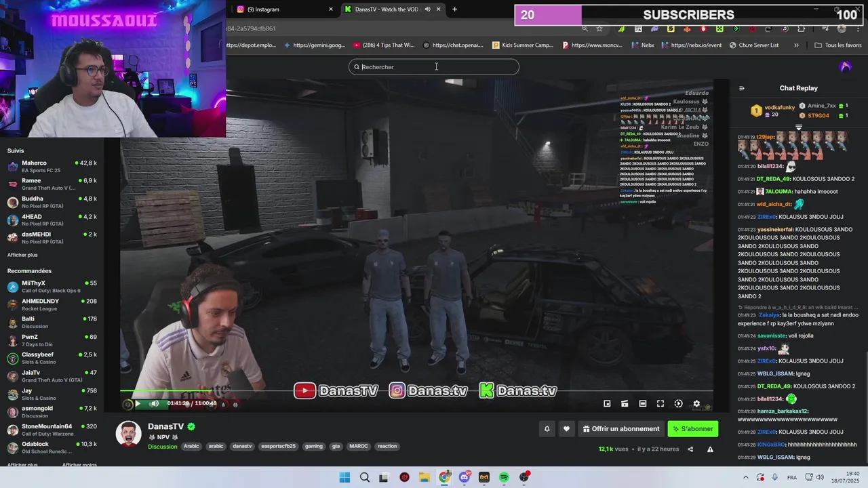
Task: Close the Instagram tab
Action: (x=331, y=9)
